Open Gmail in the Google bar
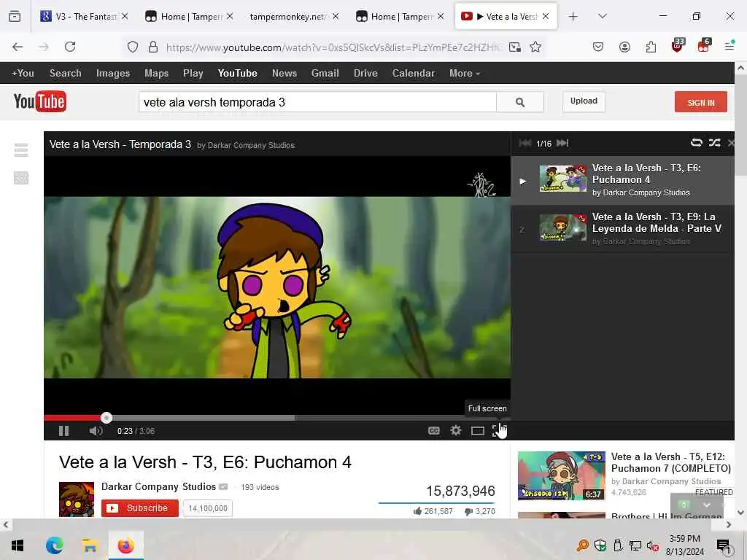This screenshot has width=747, height=560. [325, 74]
